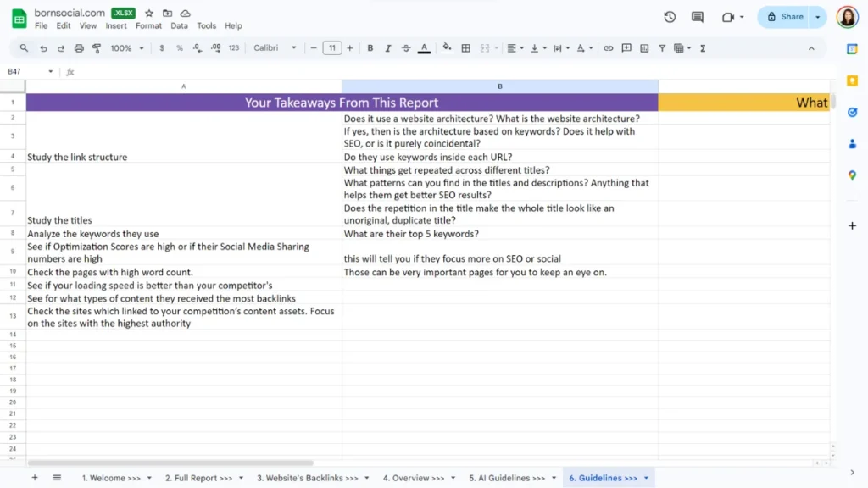Click the borders icon in toolbar

tap(465, 48)
